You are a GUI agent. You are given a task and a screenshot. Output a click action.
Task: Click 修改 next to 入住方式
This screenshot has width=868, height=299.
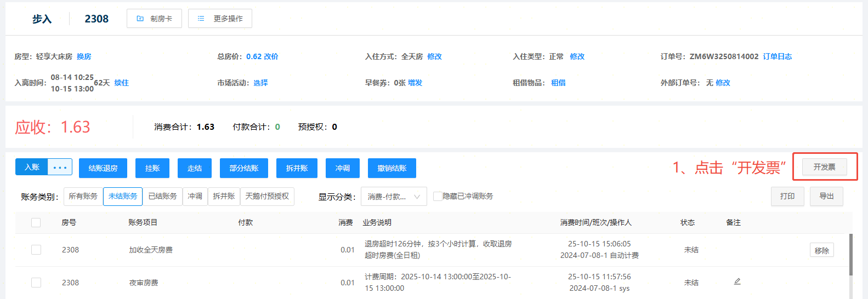(434, 56)
